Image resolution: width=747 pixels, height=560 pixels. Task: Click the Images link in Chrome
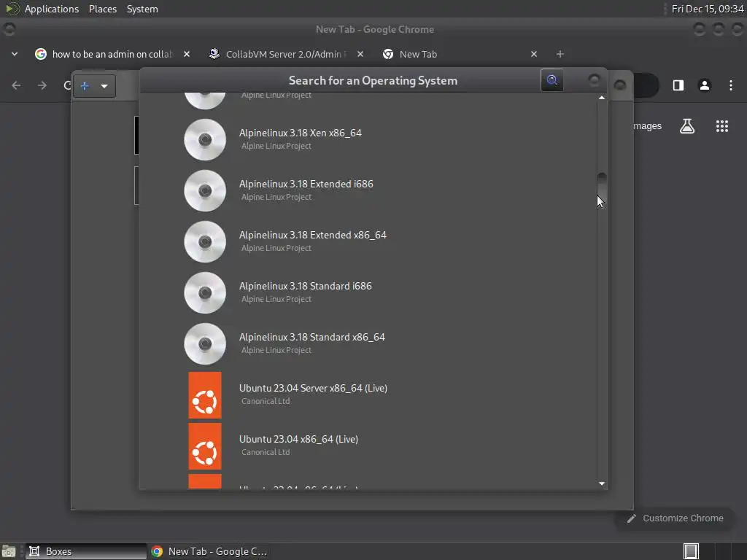[x=647, y=126]
